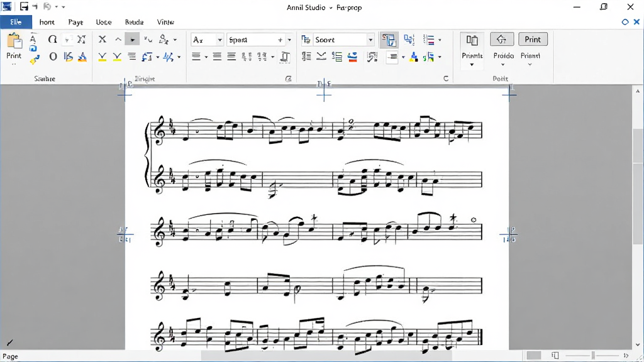Toggle the Proida arrow-outline button

pos(501,40)
